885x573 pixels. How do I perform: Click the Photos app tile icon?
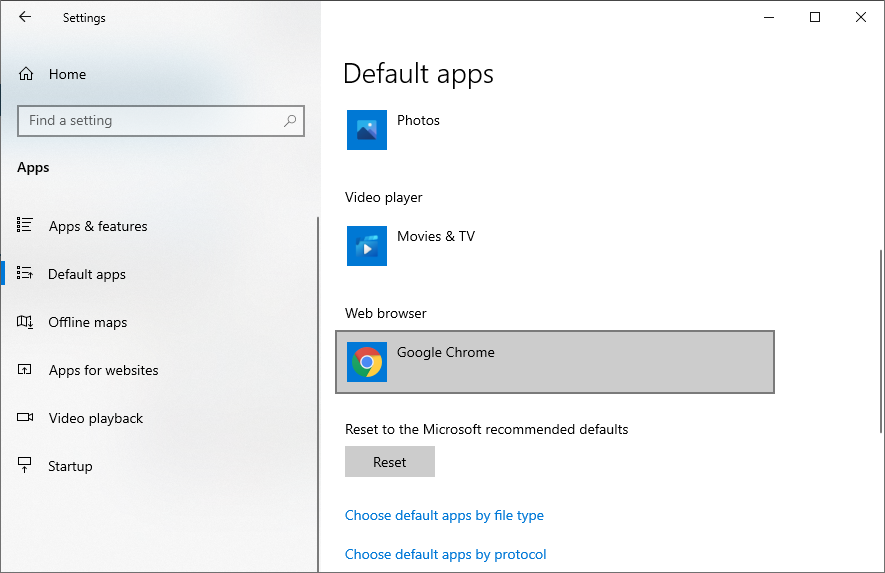pyautogui.click(x=367, y=130)
